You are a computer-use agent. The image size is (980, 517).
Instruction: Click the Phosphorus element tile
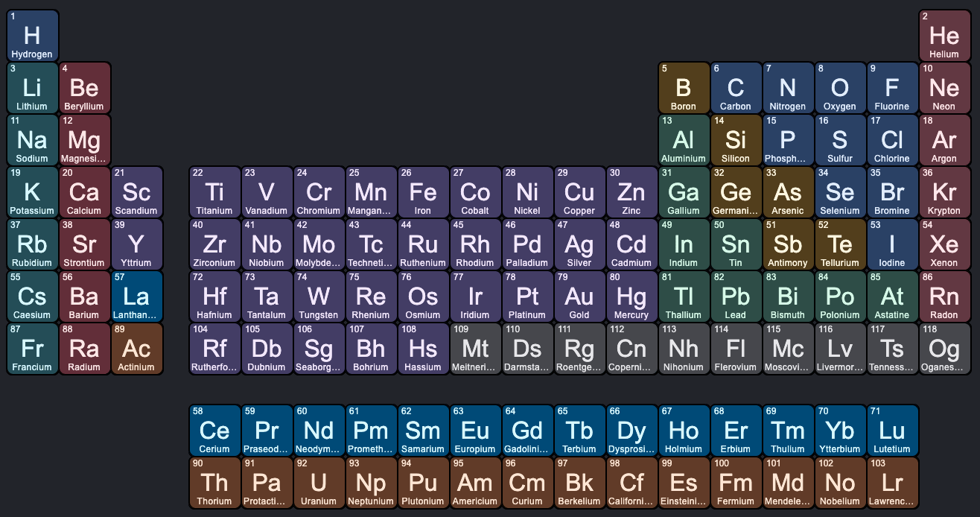pyautogui.click(x=788, y=140)
